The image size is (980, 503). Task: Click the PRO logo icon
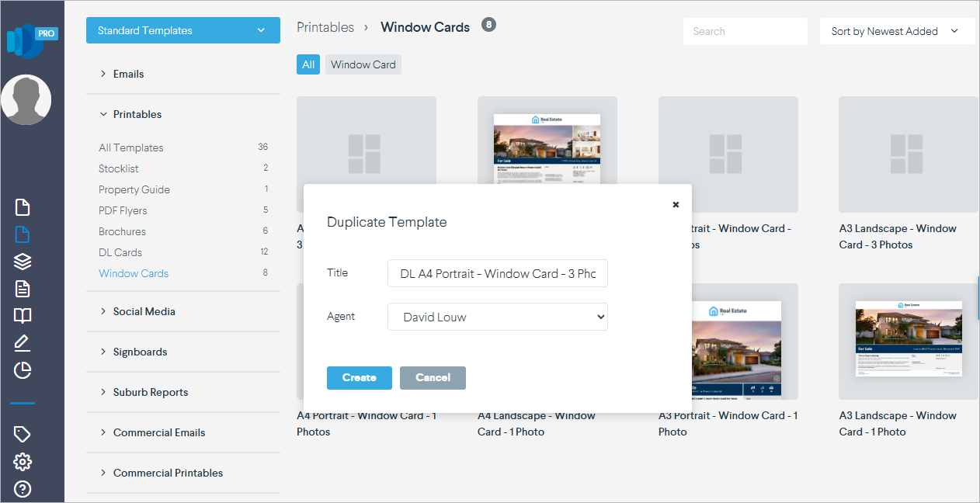[32, 40]
